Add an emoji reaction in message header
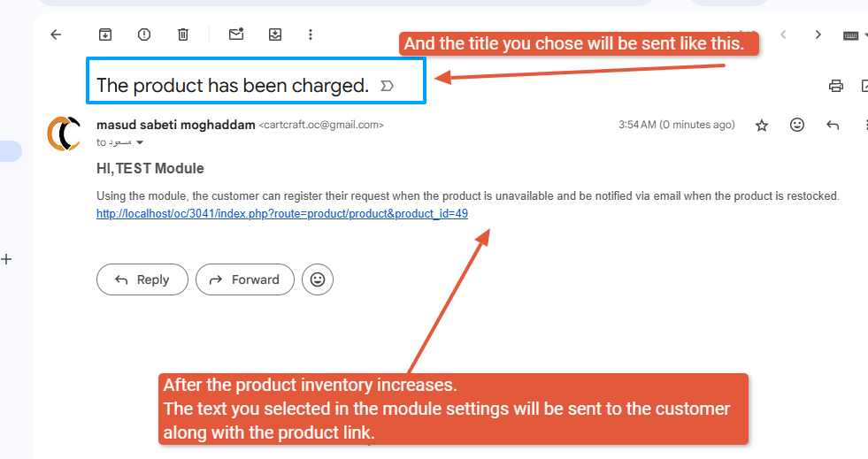868x459 pixels. pos(797,126)
